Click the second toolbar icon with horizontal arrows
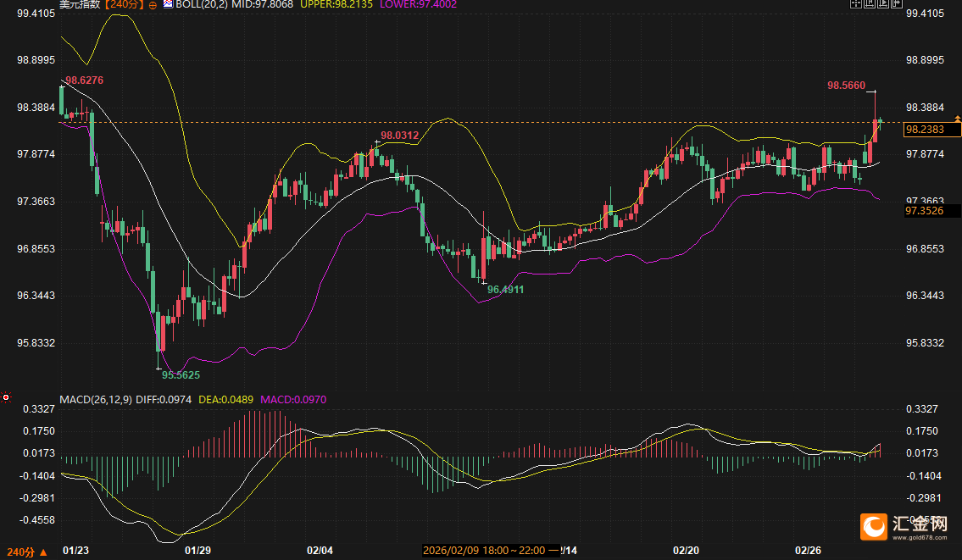Viewport: 962px width, 560px height. [x=869, y=4]
